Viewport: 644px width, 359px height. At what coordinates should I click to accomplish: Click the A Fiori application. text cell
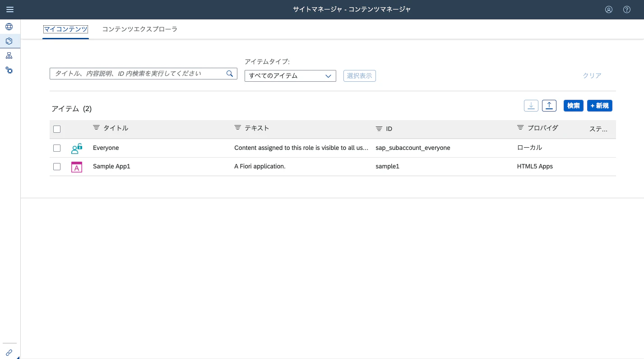point(260,166)
